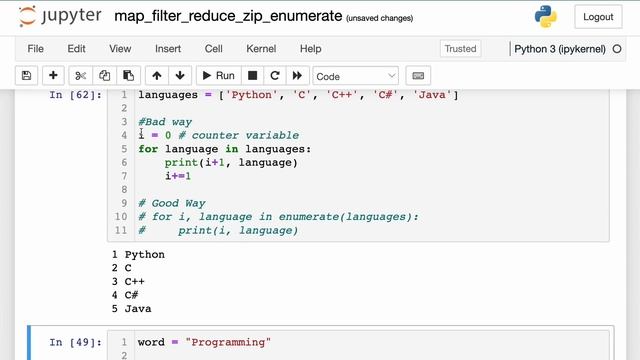640x360 pixels.
Task: Click the languages list definition line
Action: [x=298, y=95]
